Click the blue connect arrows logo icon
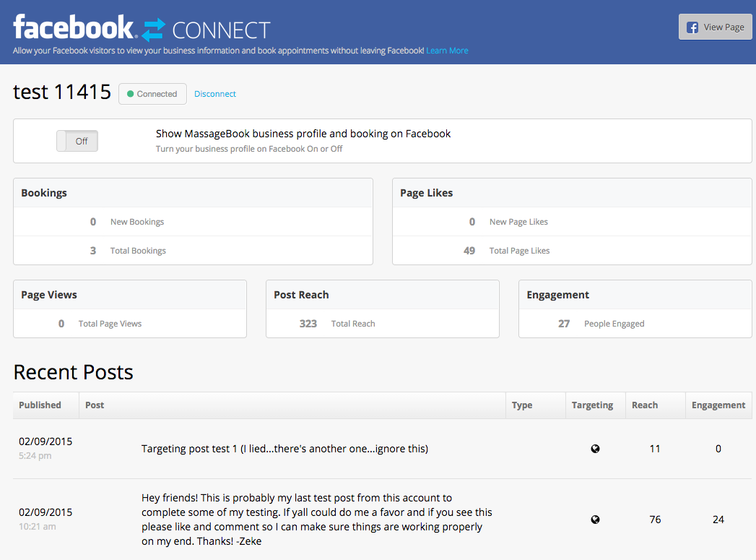This screenshot has width=756, height=560. coord(154,30)
